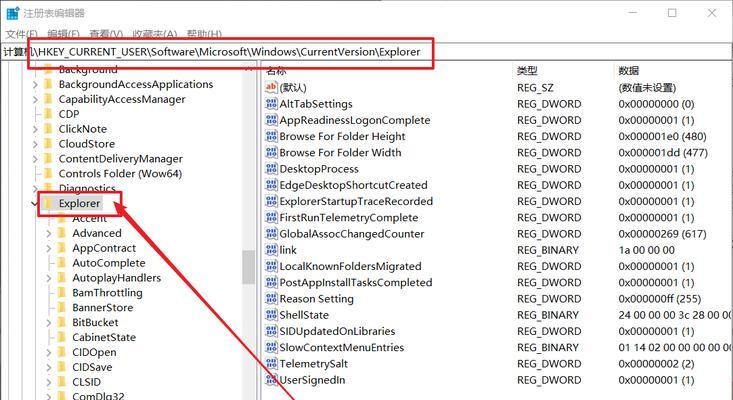Select the BamThrottling subkey
The width and height of the screenshot is (733, 400).
tap(107, 293)
